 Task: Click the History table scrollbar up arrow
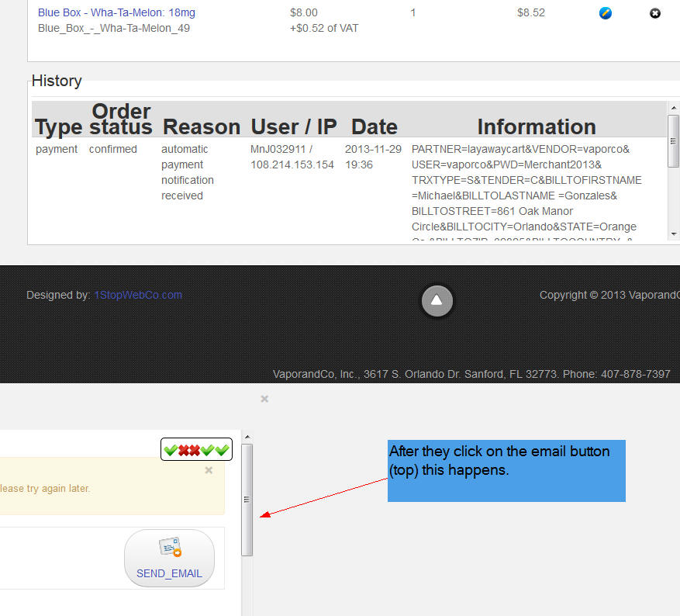click(x=673, y=108)
